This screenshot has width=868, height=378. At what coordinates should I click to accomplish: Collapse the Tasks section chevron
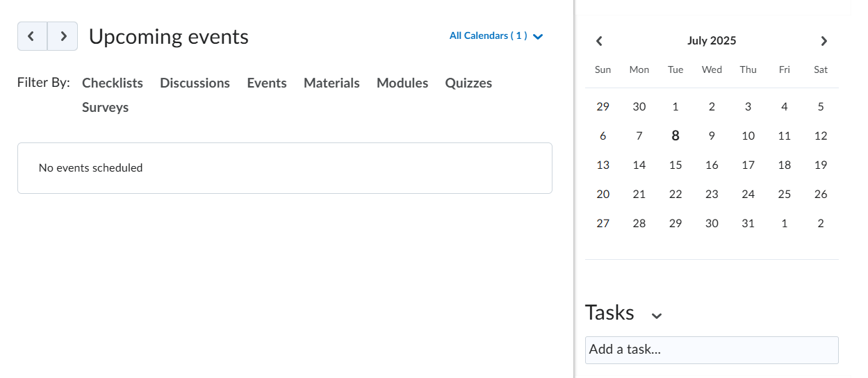click(x=657, y=315)
